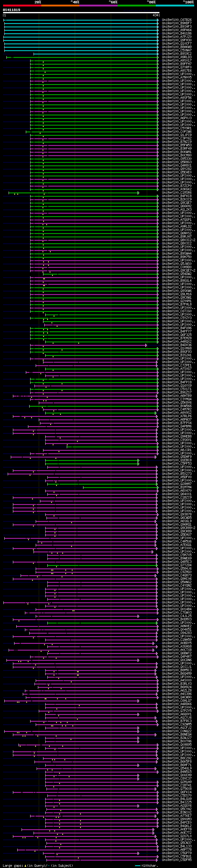Select label UniRef100_C5YZY3
Screen dimensions: 197x868
(x=177, y=318)
